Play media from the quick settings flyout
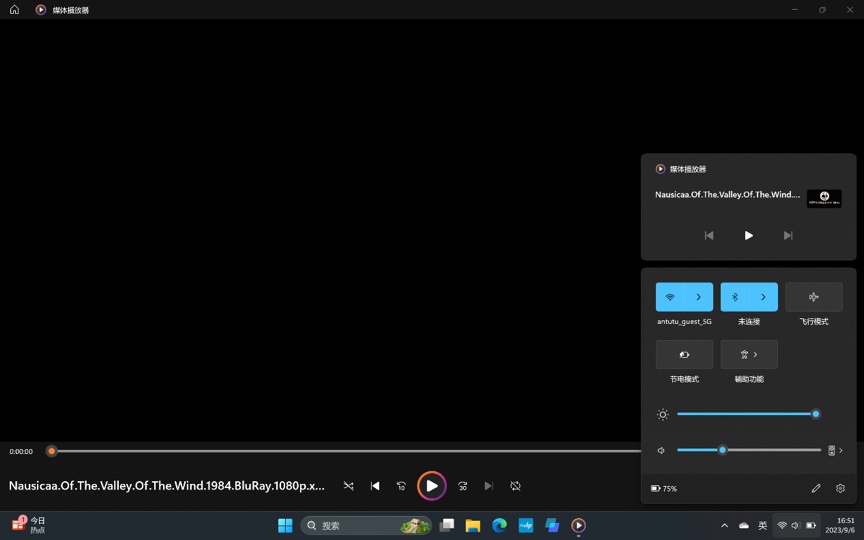The image size is (864, 540). click(x=748, y=235)
